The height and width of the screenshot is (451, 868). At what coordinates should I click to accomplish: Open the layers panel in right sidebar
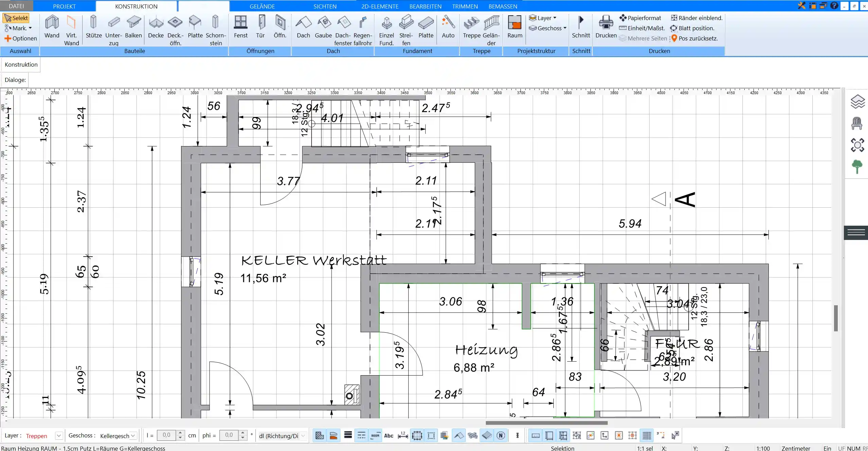tap(857, 102)
